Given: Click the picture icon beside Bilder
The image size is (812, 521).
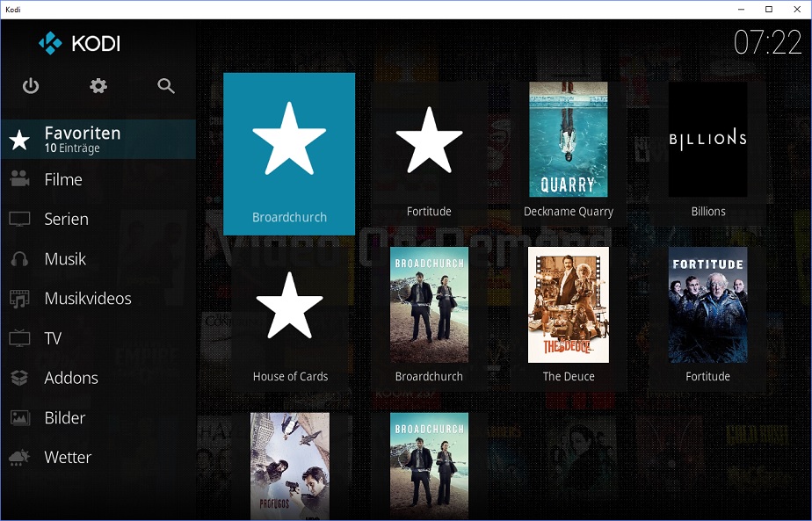Looking at the screenshot, I should (x=19, y=417).
